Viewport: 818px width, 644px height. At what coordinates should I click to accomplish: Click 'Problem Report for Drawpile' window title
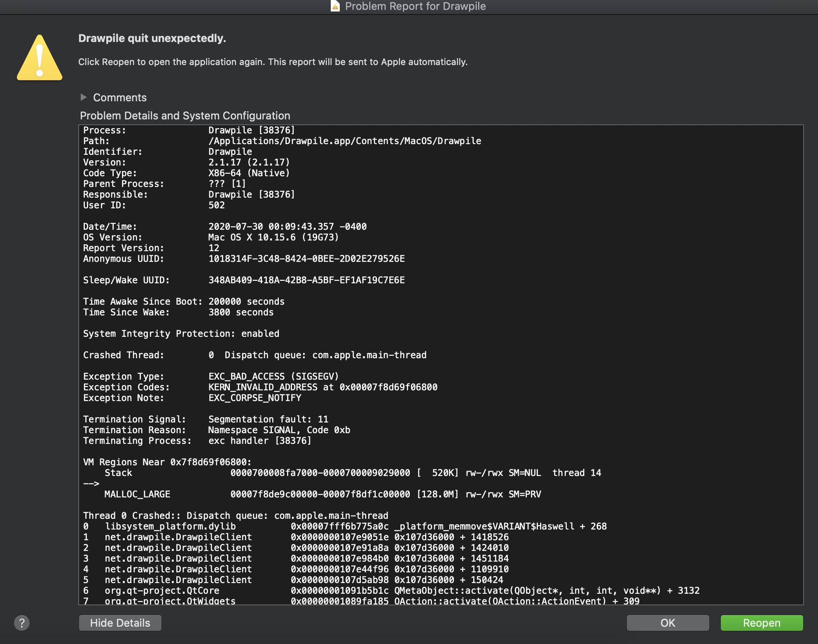click(415, 6)
